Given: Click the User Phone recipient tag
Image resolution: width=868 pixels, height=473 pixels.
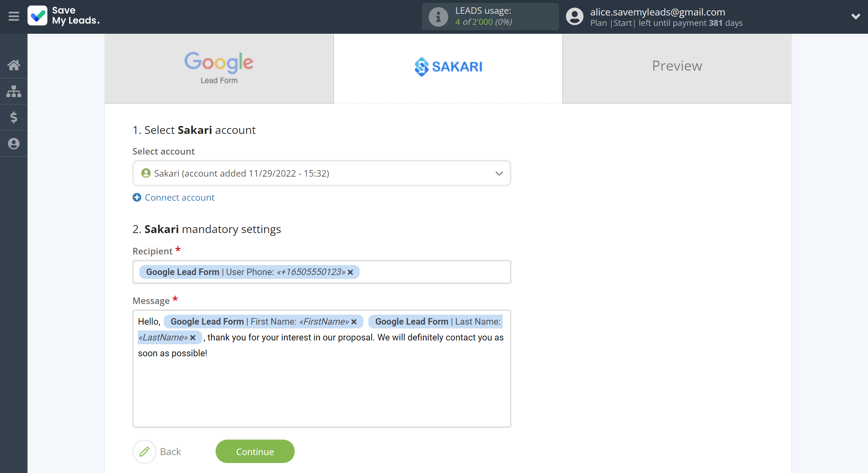Looking at the screenshot, I should coord(249,272).
